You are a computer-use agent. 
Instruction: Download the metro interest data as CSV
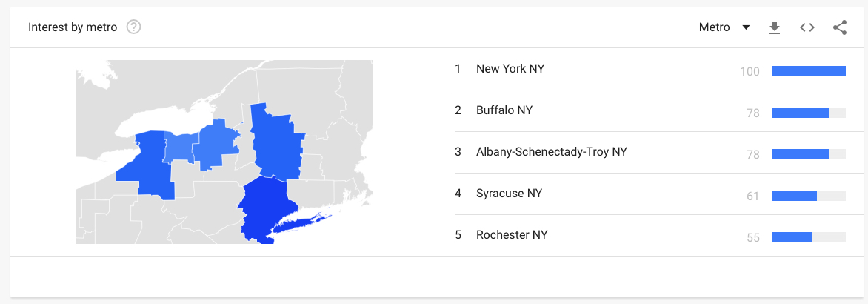775,27
